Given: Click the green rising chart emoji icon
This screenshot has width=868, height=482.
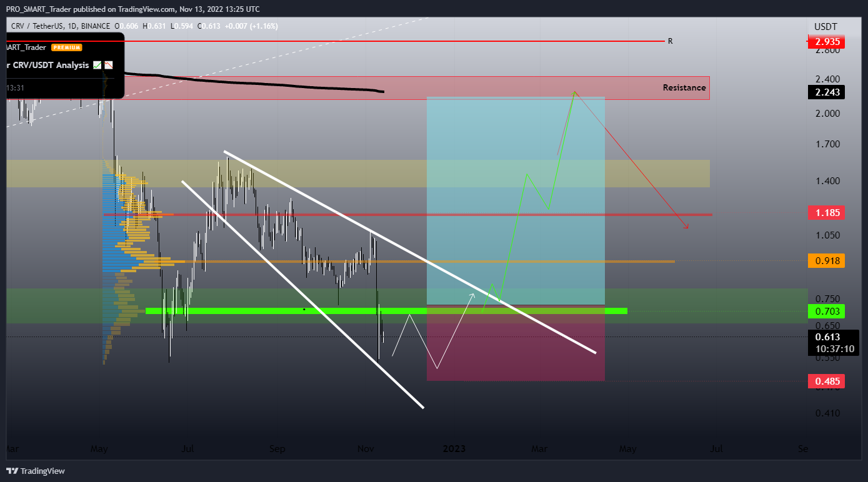Looking at the screenshot, I should pyautogui.click(x=97, y=65).
